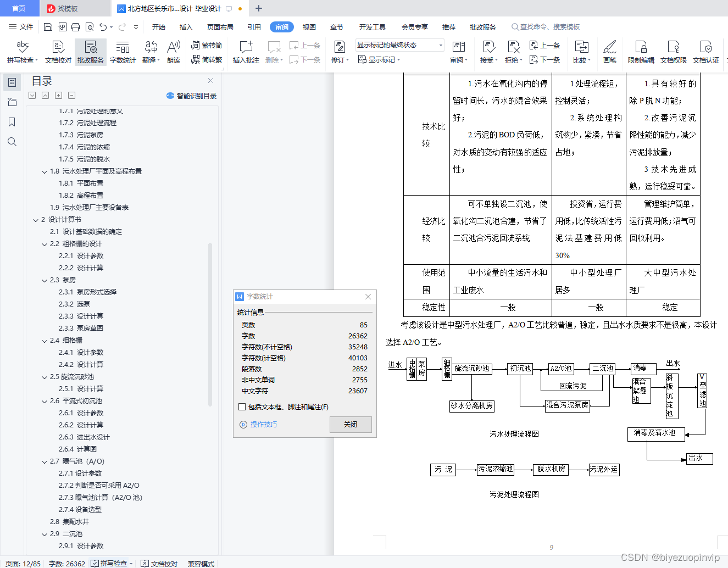Collapse the 2.6 平流式初沉池 node
The image size is (728, 568).
[x=45, y=402]
